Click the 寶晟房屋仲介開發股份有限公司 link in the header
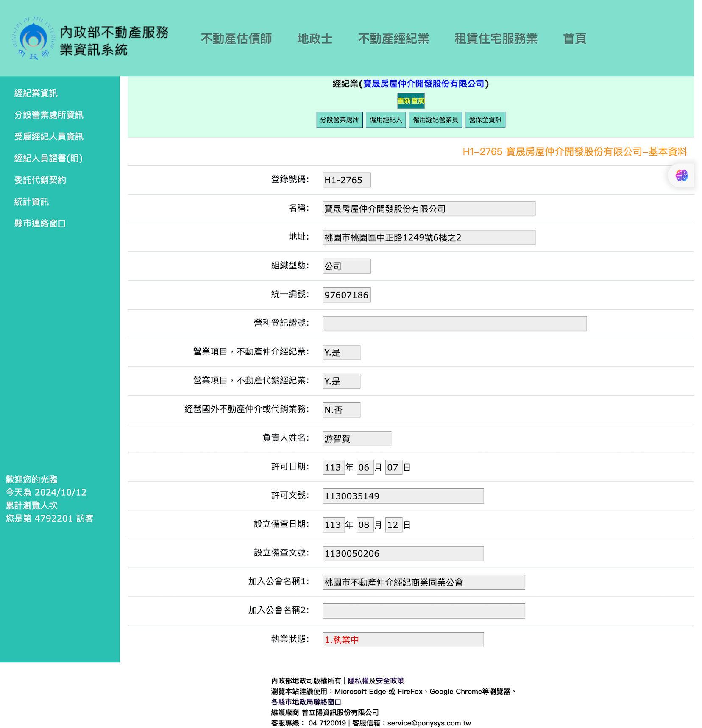The height and width of the screenshot is (728, 702). click(x=423, y=84)
